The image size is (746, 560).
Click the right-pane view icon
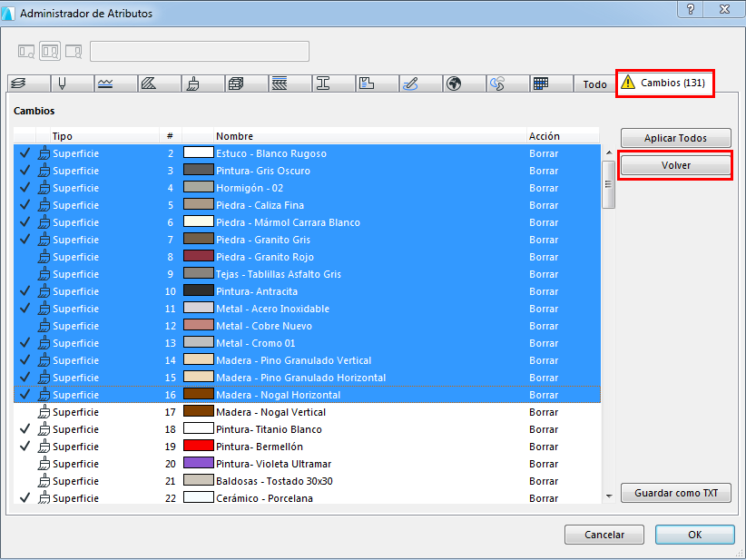click(x=74, y=51)
